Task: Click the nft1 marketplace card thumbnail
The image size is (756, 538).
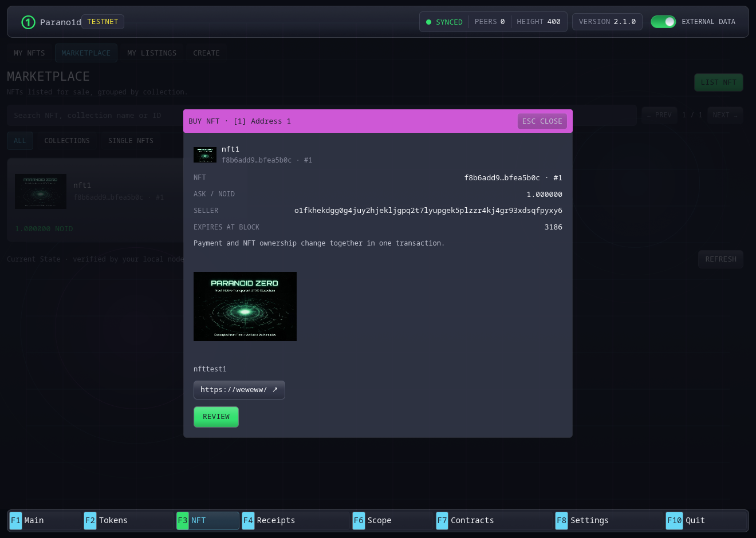Action: point(41,192)
